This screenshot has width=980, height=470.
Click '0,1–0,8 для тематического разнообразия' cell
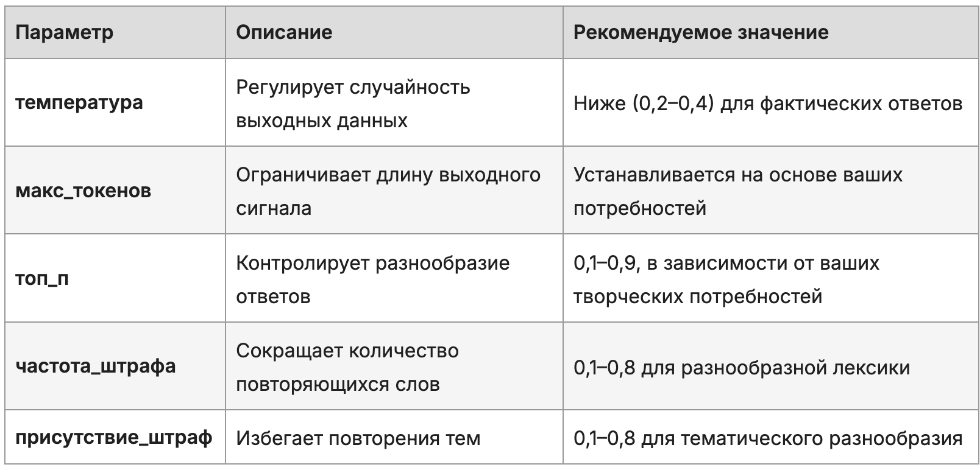point(768,438)
